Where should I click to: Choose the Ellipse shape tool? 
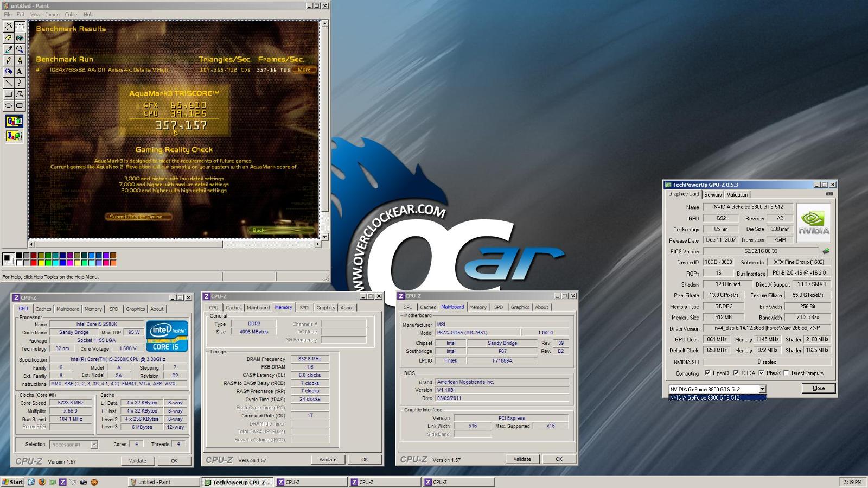(9, 106)
